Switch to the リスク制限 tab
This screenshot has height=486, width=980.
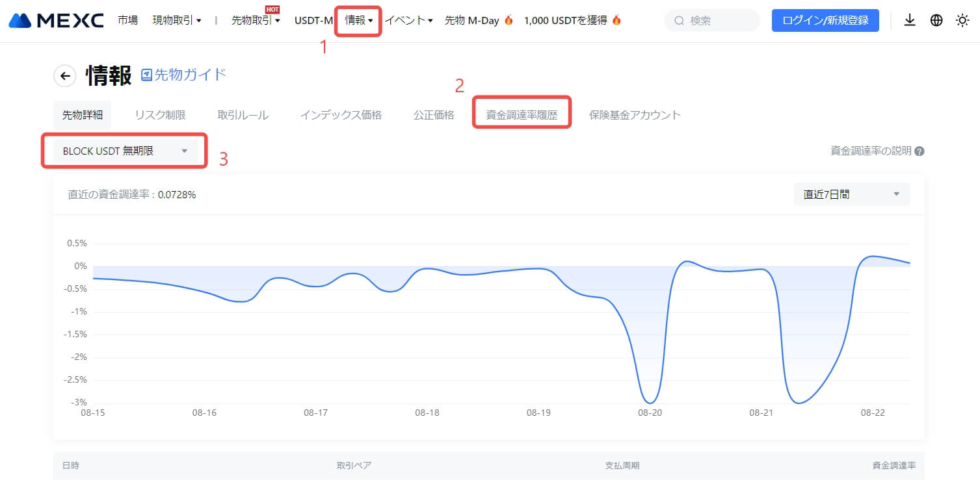click(x=160, y=115)
